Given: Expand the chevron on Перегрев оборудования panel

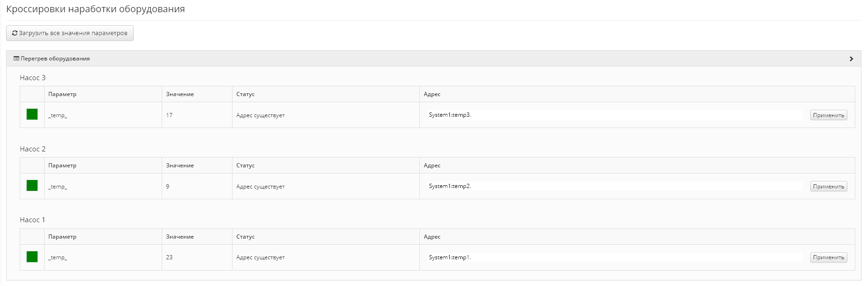Looking at the screenshot, I should (x=851, y=59).
